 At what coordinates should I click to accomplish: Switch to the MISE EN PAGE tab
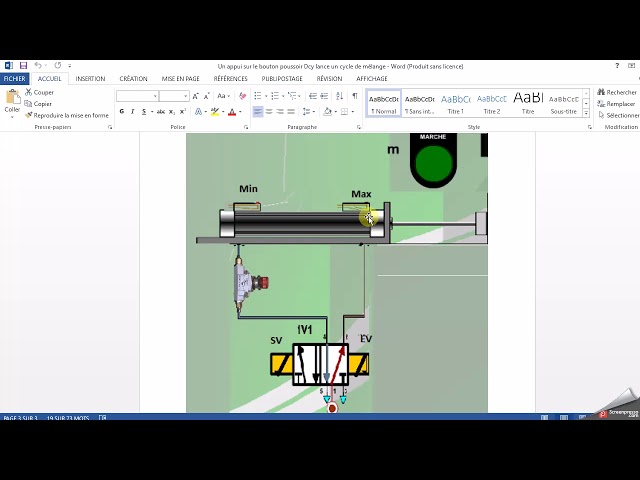tap(180, 79)
